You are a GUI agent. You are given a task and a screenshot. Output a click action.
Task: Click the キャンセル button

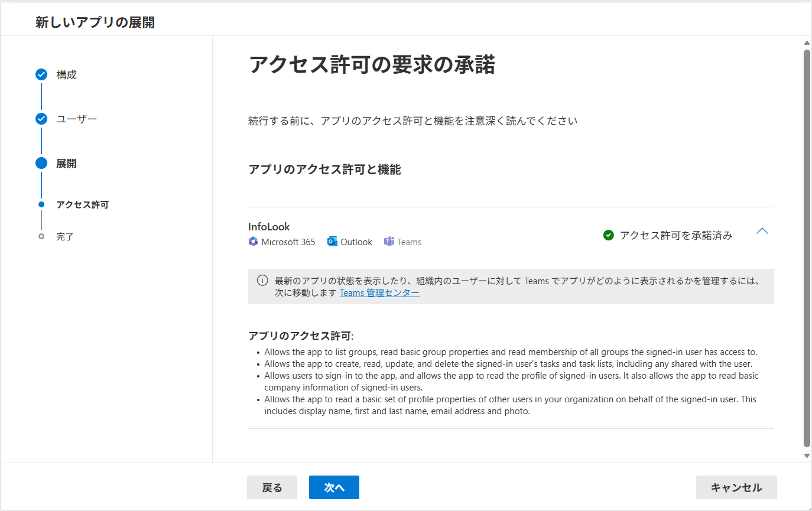point(736,487)
